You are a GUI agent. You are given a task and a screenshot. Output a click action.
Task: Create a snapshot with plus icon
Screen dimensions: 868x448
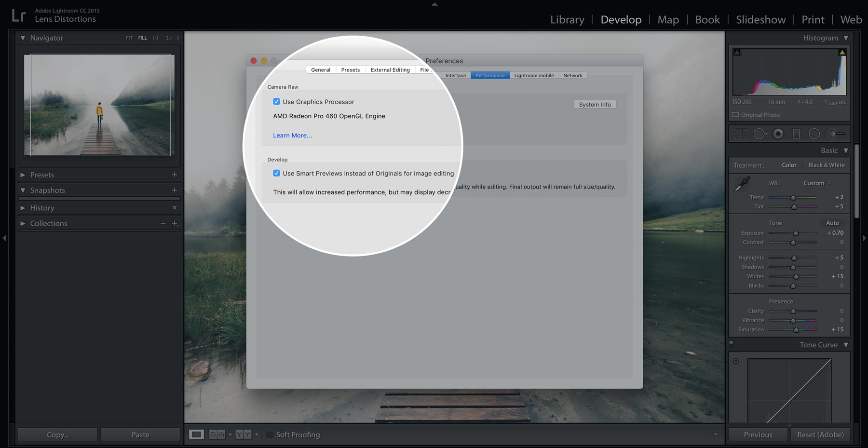[175, 190]
